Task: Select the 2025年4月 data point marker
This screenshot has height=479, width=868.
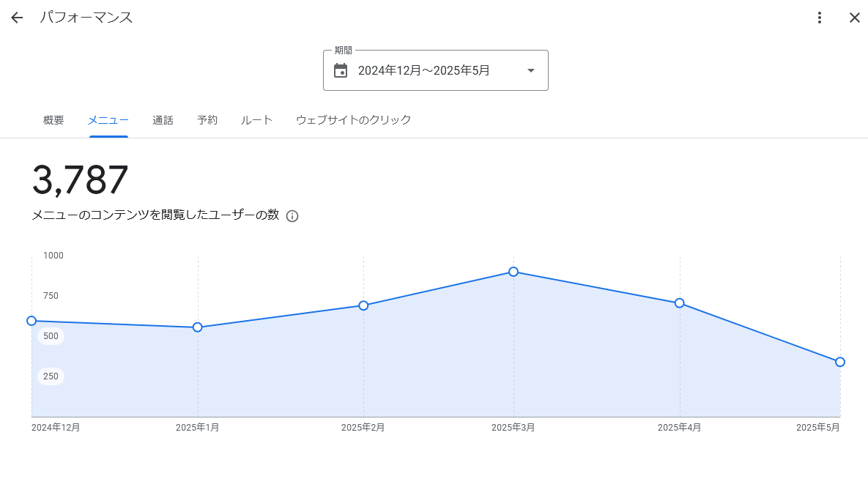Action: [x=680, y=303]
